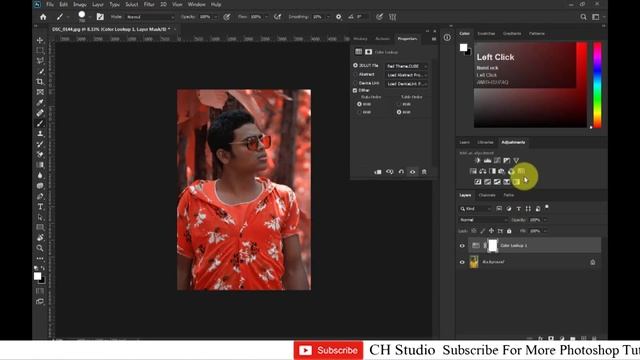
Task: Toggle the Dither checkbox
Action: [x=355, y=90]
